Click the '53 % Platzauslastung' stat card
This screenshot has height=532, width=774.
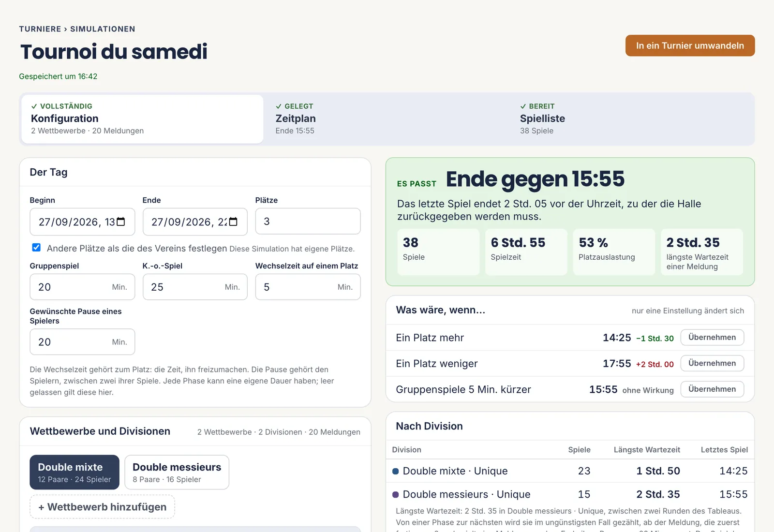pyautogui.click(x=614, y=252)
